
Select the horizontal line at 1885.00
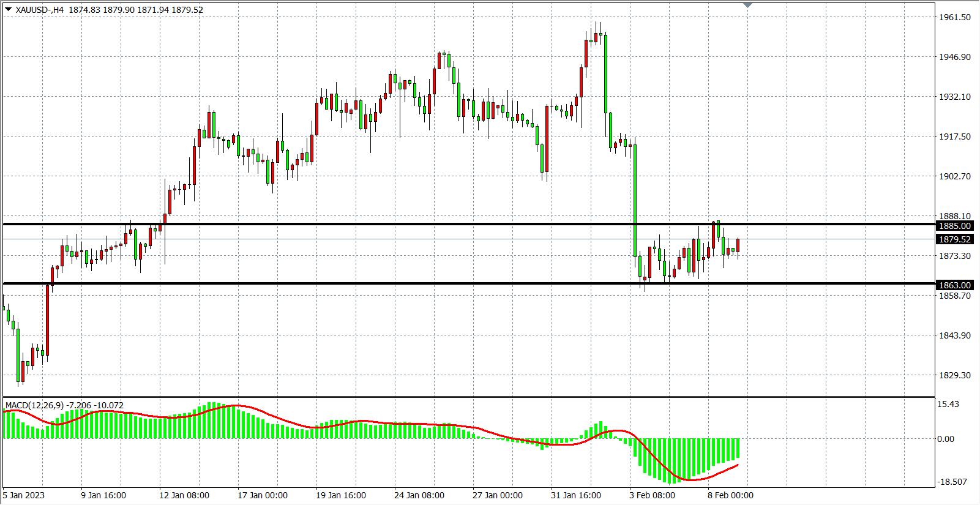[x=367, y=224]
